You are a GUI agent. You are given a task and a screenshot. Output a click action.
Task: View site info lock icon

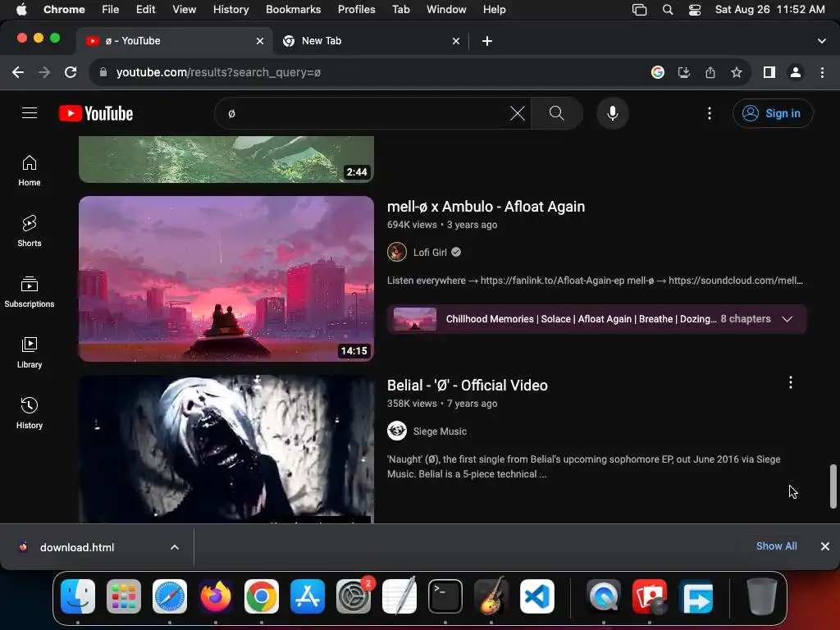(x=103, y=72)
